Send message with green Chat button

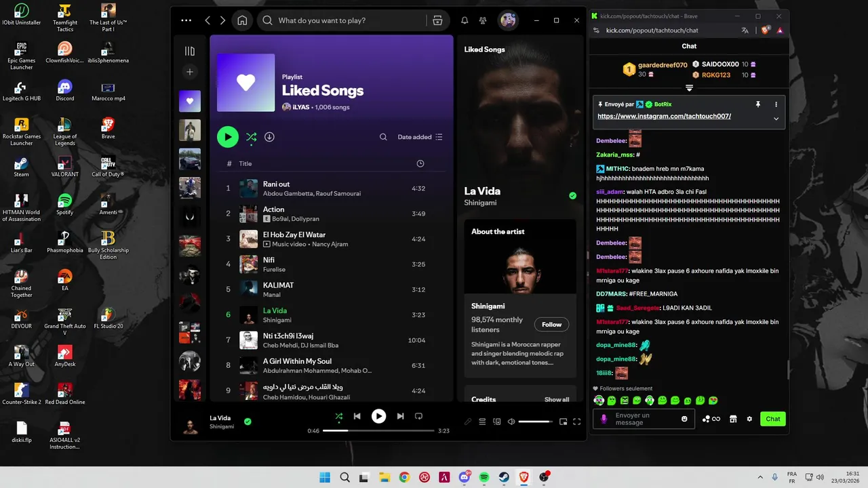773,419
